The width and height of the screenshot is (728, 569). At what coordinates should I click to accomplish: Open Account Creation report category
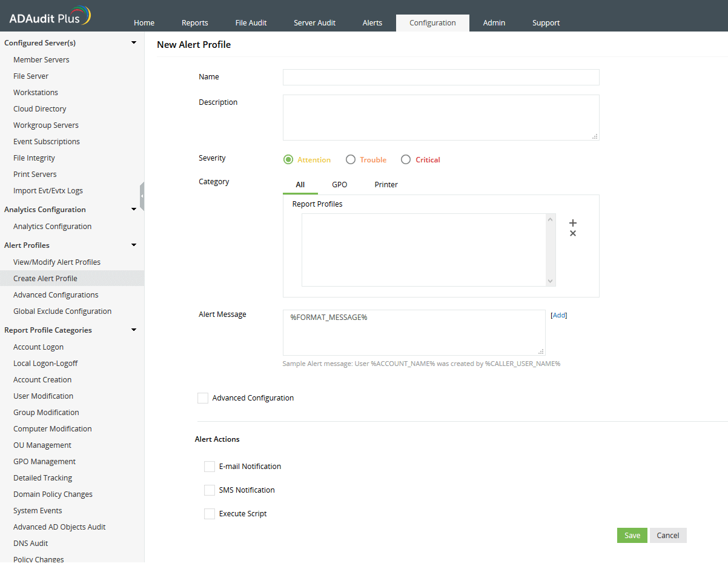pos(42,380)
